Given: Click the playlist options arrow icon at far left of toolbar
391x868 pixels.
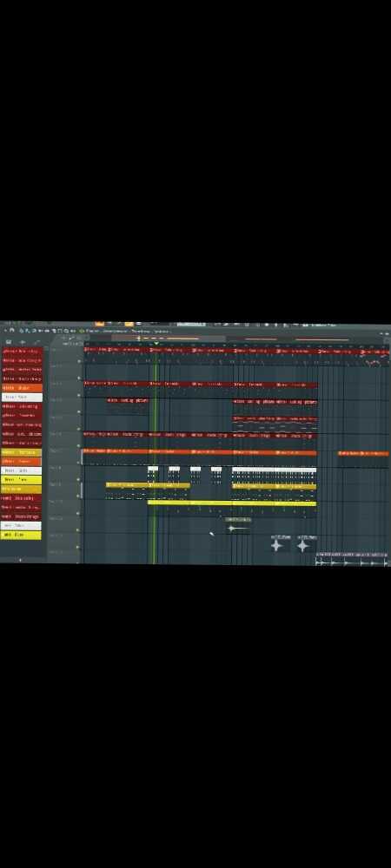Looking at the screenshot, I should tap(5, 331).
